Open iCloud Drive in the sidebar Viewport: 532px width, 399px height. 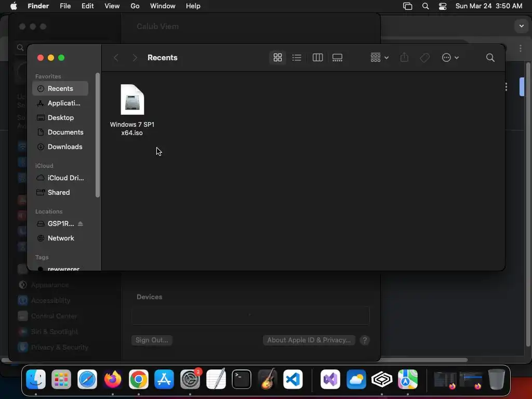[60, 178]
